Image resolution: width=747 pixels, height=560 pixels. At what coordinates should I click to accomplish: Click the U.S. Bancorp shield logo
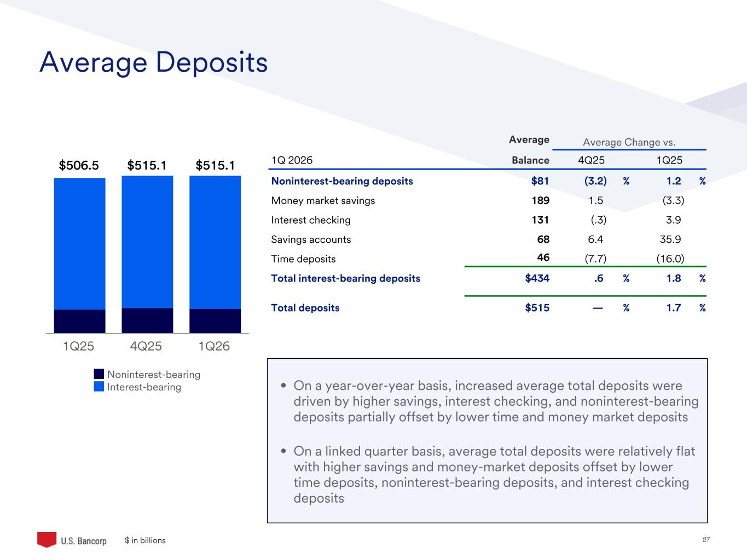[x=47, y=539]
